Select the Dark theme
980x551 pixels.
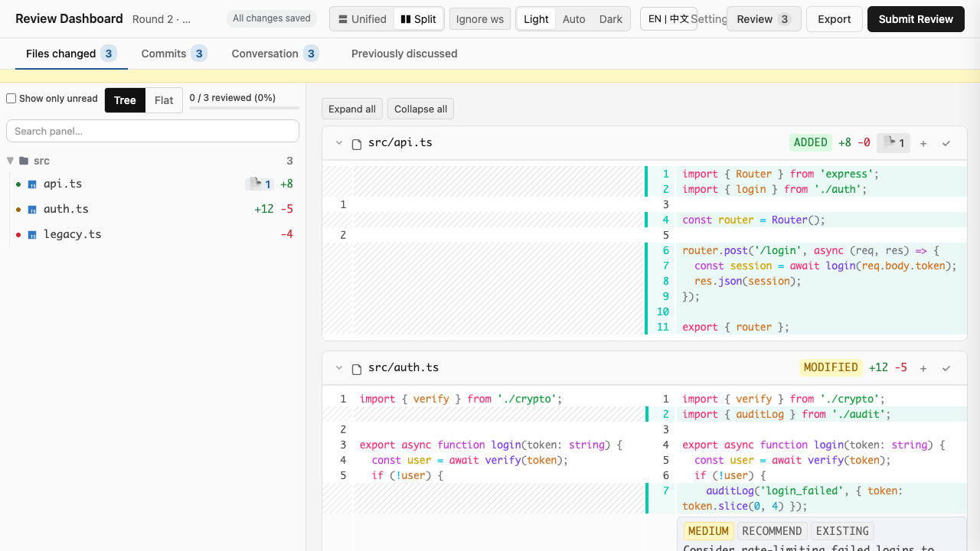(x=611, y=19)
